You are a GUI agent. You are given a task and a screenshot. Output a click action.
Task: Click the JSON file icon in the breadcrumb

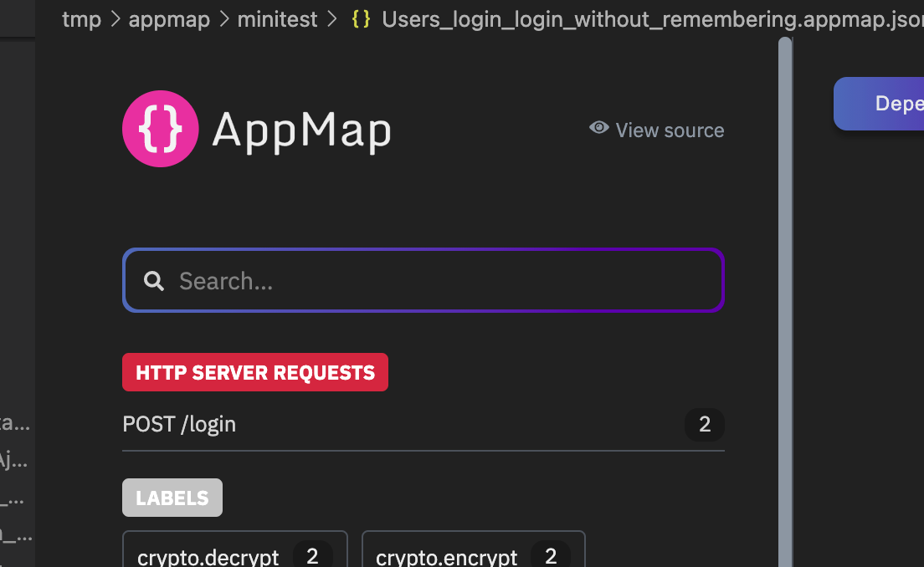point(360,18)
